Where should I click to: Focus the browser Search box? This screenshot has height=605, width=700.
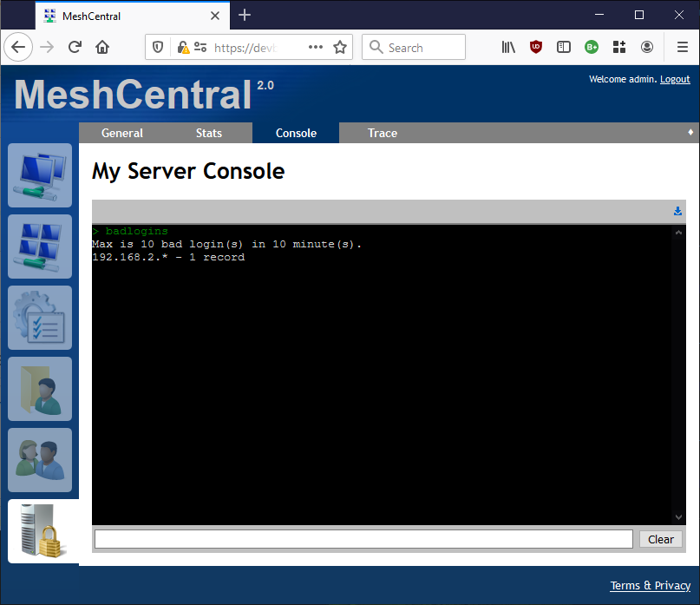point(414,47)
